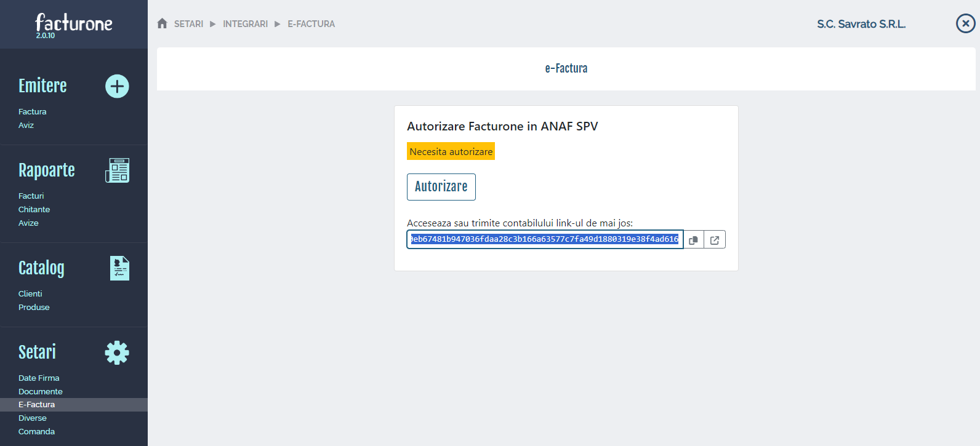
Task: Open Factura under Emitere
Action: pyautogui.click(x=33, y=112)
